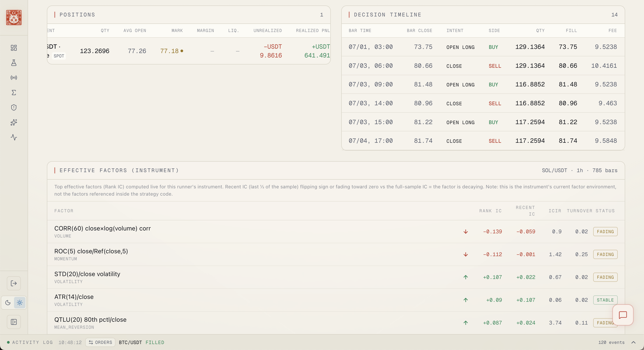Select the 07/03, 06:00 timeline row
Image resolution: width=644 pixels, height=350 pixels.
483,66
